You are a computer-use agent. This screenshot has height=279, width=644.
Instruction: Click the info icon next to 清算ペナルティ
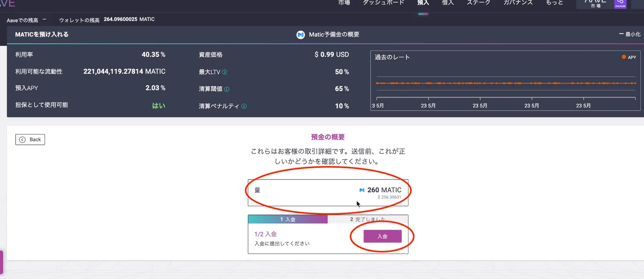click(x=244, y=106)
